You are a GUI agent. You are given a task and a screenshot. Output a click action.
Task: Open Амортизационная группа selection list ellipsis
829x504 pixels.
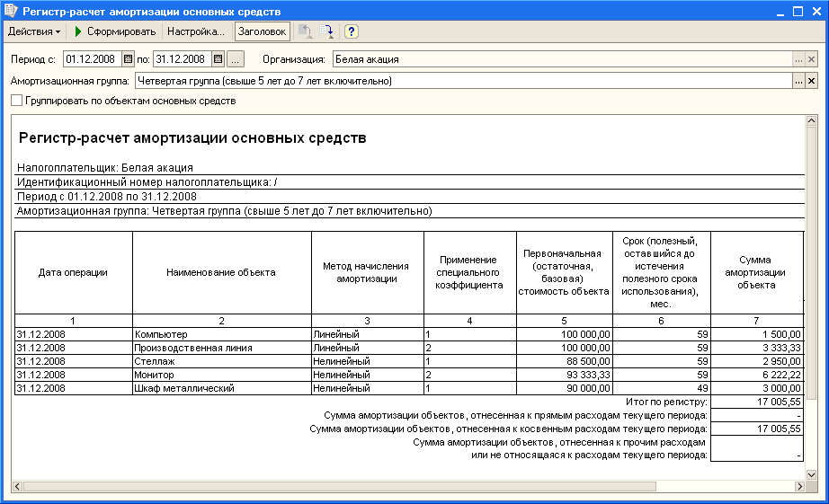pyautogui.click(x=798, y=81)
